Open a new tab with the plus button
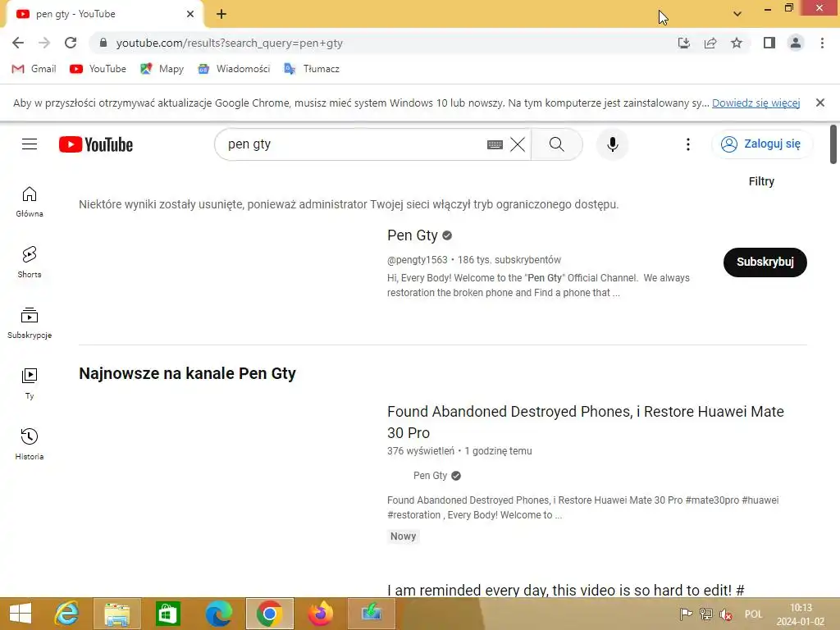This screenshot has height=630, width=840. point(221,14)
